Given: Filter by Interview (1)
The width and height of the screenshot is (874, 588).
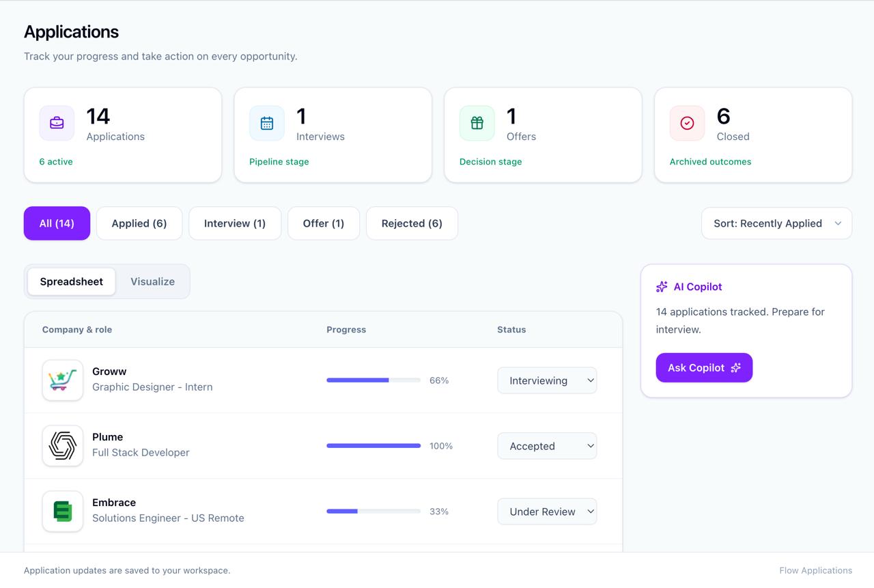Looking at the screenshot, I should (x=235, y=223).
